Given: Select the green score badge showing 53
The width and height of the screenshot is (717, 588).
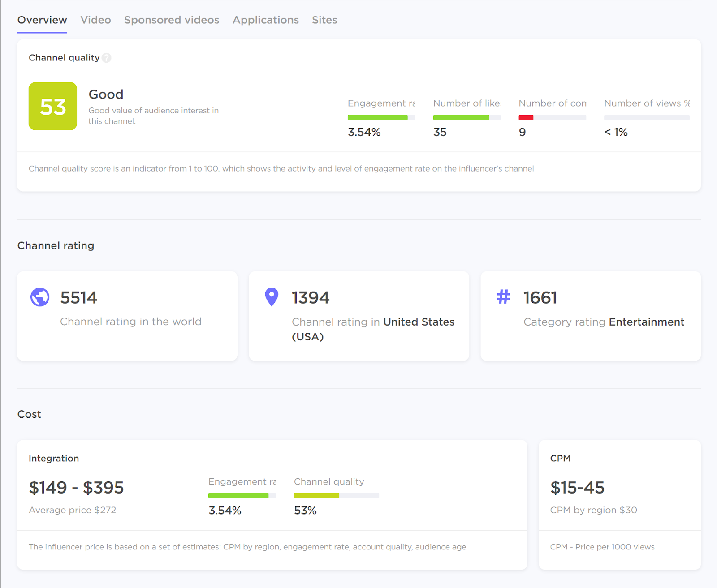Looking at the screenshot, I should (x=52, y=106).
